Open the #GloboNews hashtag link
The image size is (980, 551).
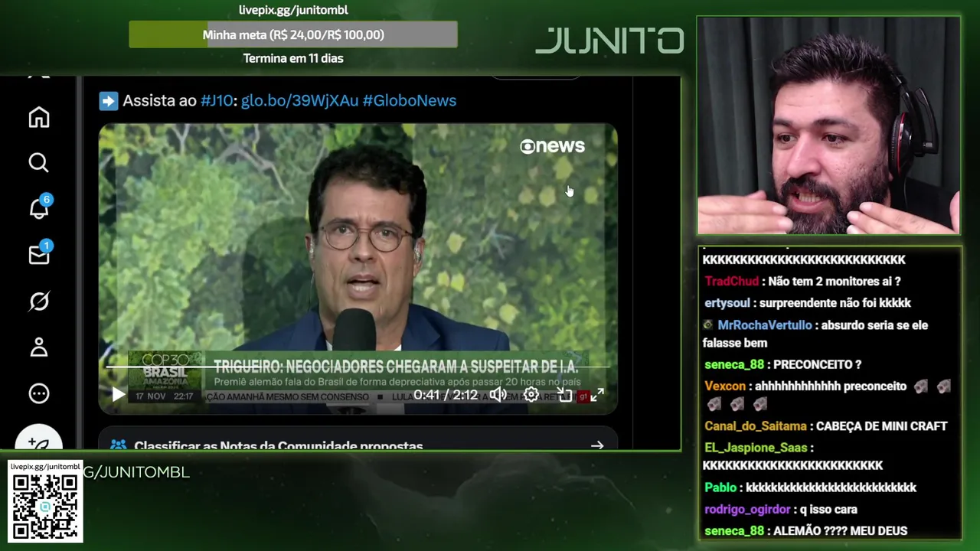(x=410, y=100)
